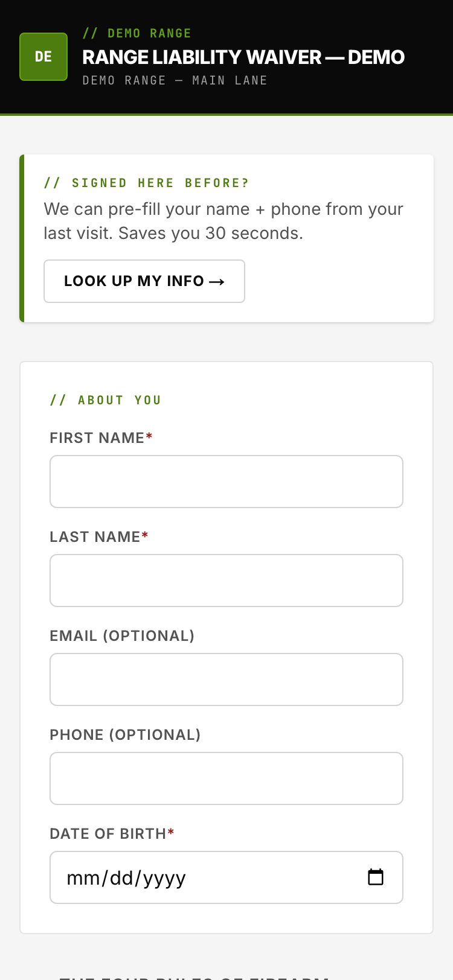Click the Demo Range header text
453x980 pixels.
pos(137,33)
